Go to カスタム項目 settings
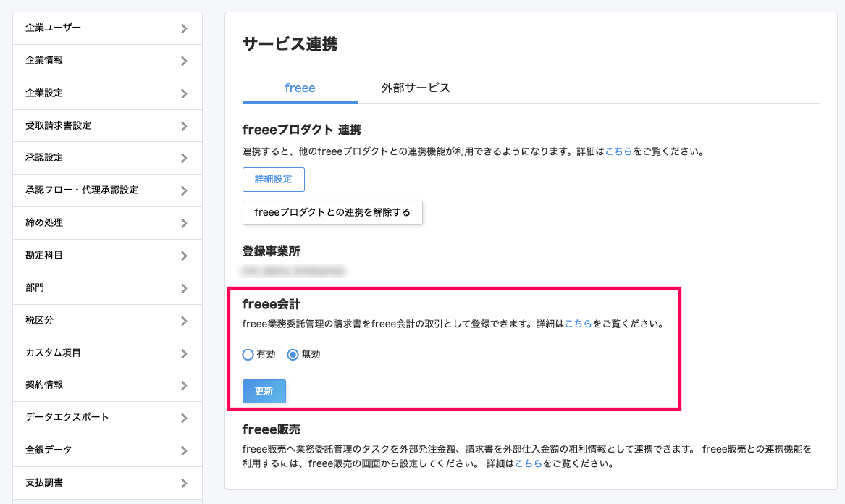The image size is (845, 504). click(x=107, y=353)
